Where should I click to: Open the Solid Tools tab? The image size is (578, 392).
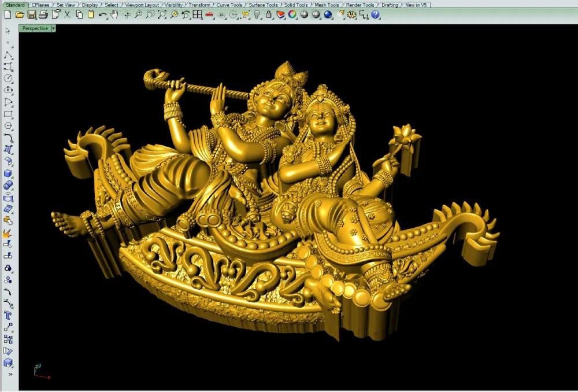(x=296, y=5)
